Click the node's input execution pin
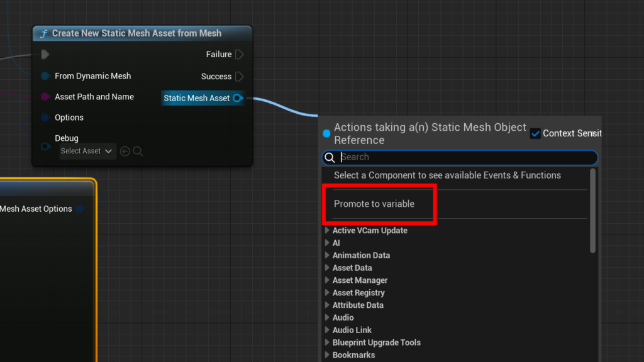 45,54
